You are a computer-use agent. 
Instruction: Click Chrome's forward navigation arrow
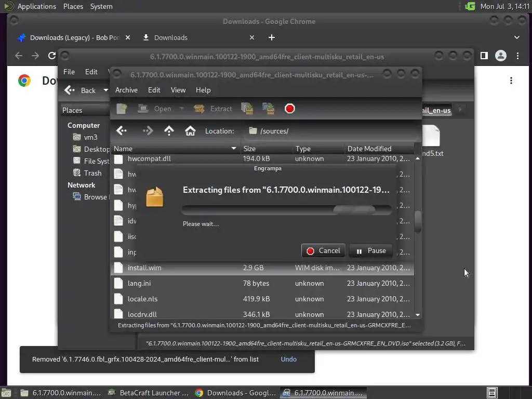[35, 56]
